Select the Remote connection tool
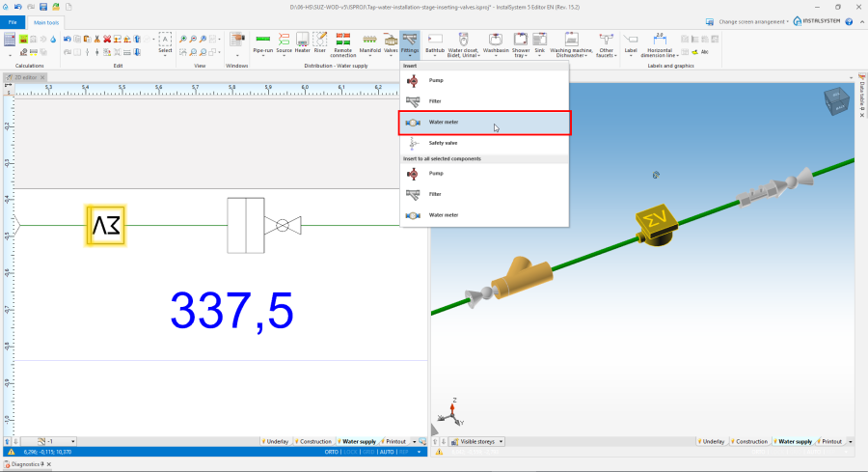The image size is (868, 472). (x=343, y=42)
